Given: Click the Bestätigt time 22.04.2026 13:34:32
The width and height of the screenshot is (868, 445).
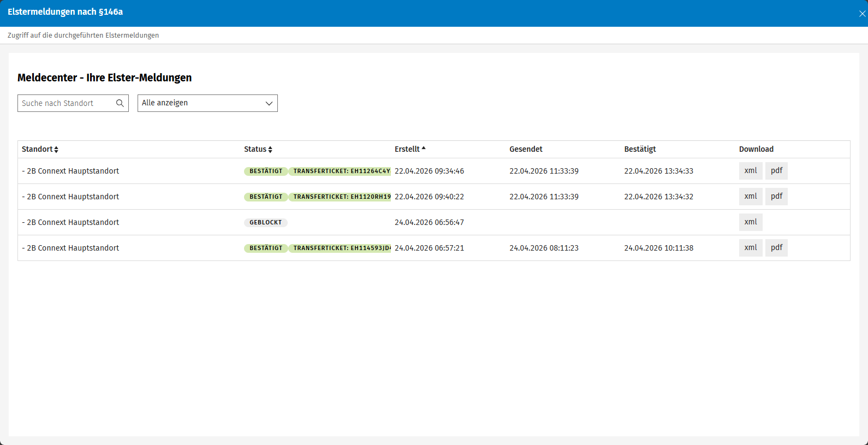Looking at the screenshot, I should point(659,197).
